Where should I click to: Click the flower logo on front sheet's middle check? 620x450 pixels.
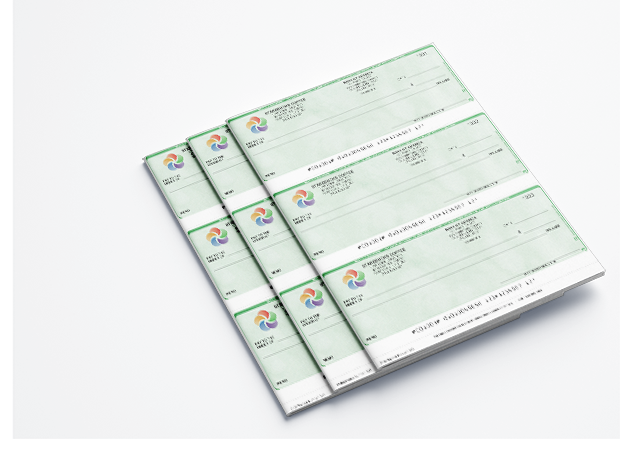pyautogui.click(x=304, y=199)
